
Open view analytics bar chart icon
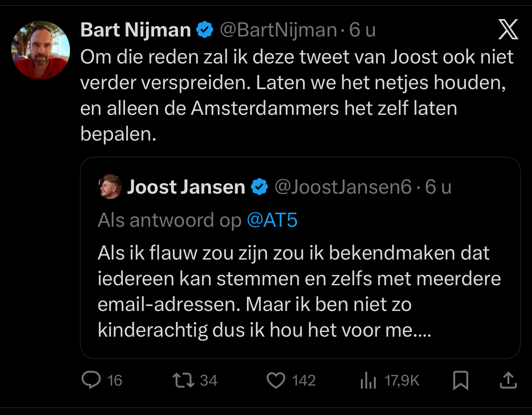[368, 381]
